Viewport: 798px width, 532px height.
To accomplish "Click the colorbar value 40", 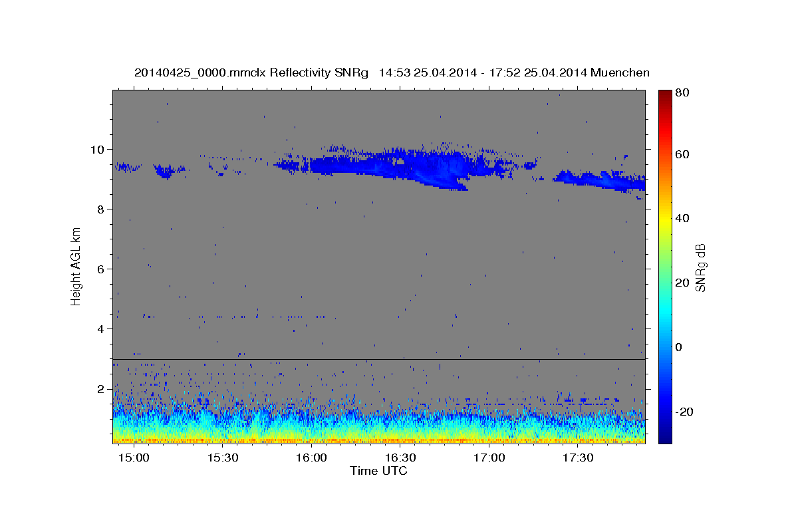I will pos(682,218).
